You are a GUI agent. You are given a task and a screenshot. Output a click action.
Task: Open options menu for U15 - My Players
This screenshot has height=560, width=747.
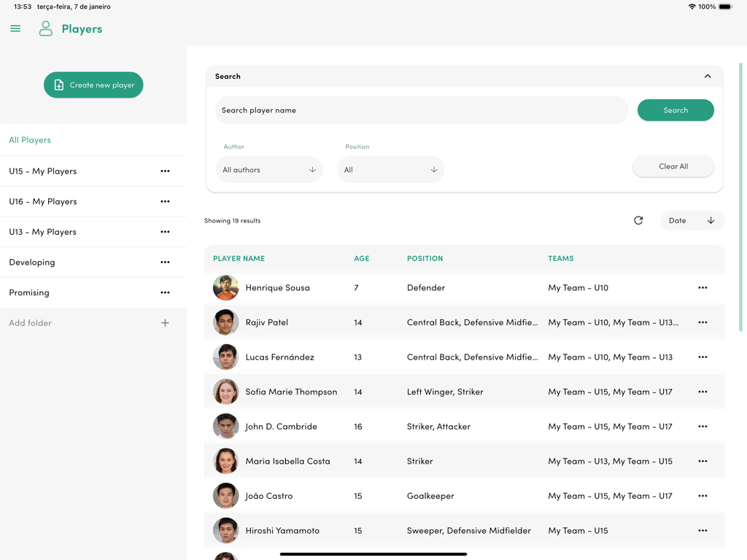(165, 171)
